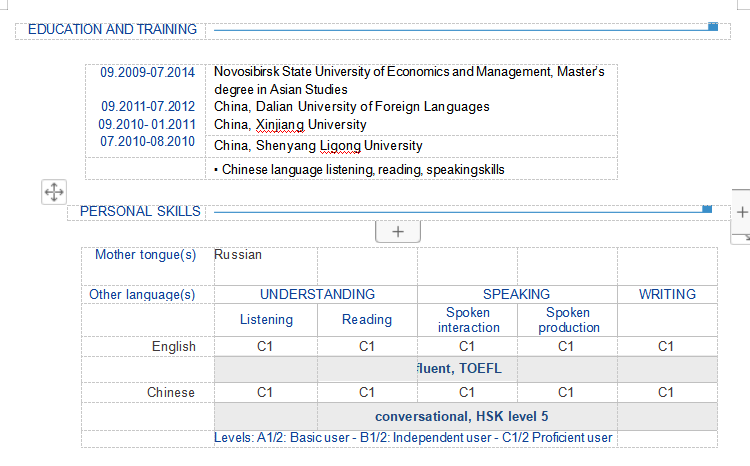Click blue square ending Education and Training line

(x=713, y=26)
